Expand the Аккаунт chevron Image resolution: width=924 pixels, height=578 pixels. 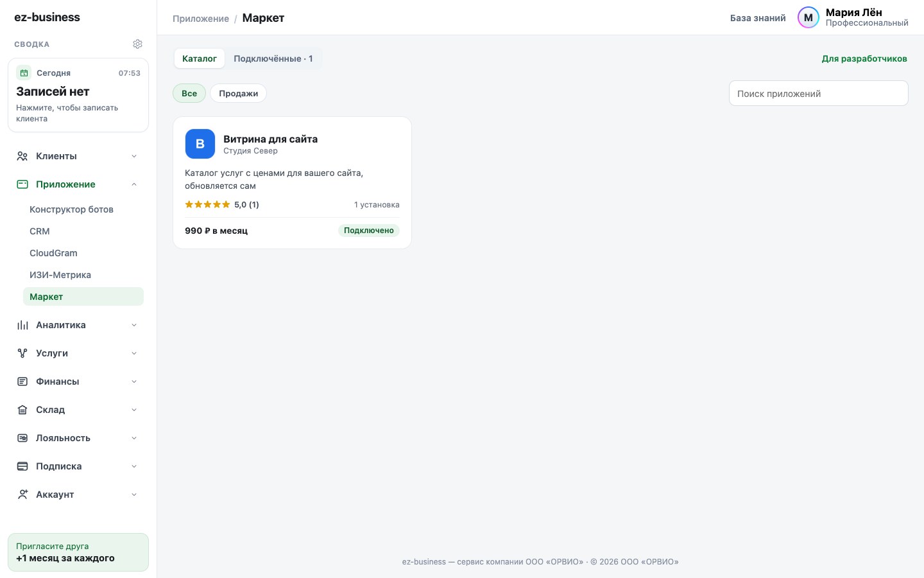pos(134,495)
